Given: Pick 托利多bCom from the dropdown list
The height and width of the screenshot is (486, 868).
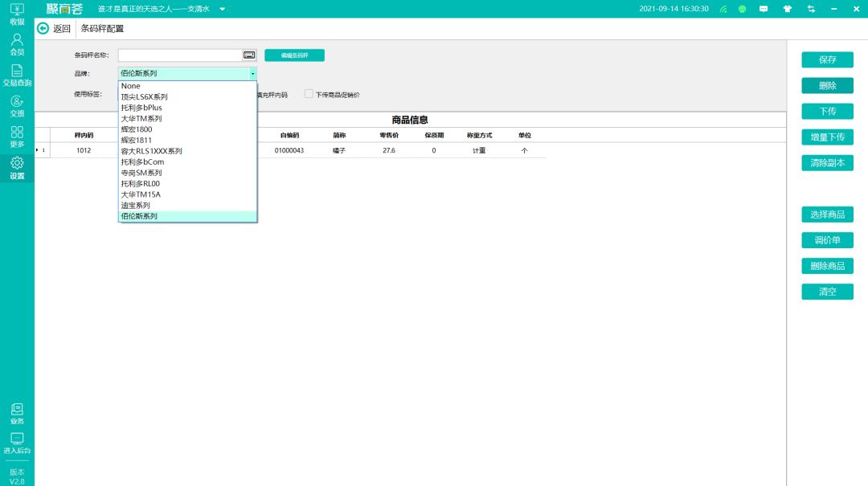Looking at the screenshot, I should pos(142,161).
